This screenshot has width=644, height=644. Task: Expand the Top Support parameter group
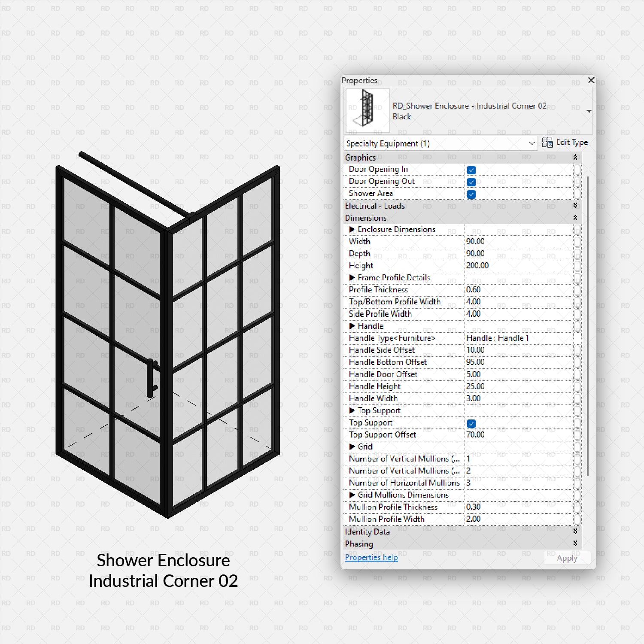coord(352,410)
